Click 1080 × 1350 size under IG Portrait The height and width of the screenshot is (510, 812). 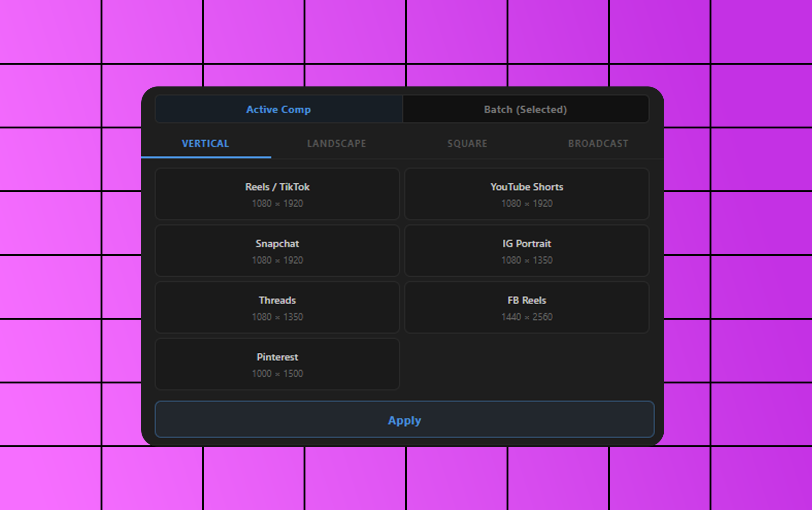point(527,260)
